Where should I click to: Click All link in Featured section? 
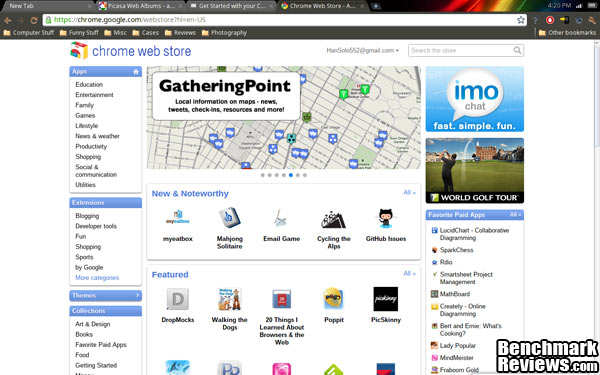409,274
